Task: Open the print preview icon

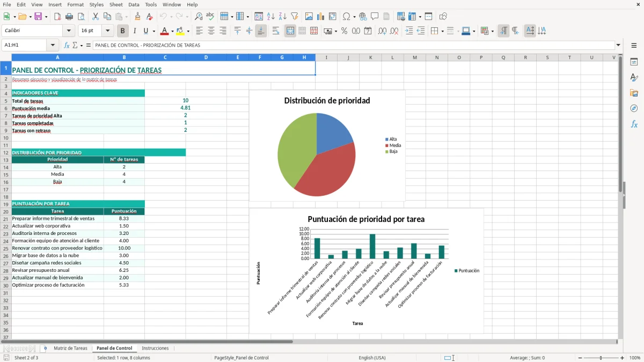Action: tap(80, 17)
